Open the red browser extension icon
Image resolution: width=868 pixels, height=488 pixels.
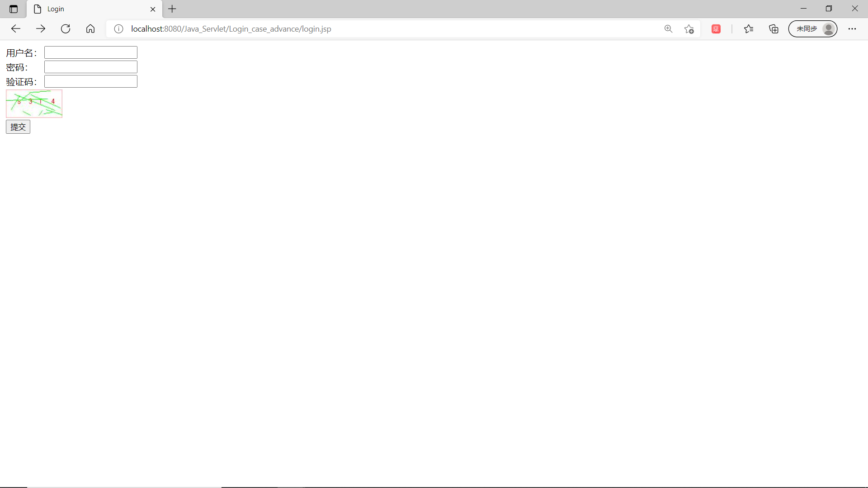tap(716, 29)
